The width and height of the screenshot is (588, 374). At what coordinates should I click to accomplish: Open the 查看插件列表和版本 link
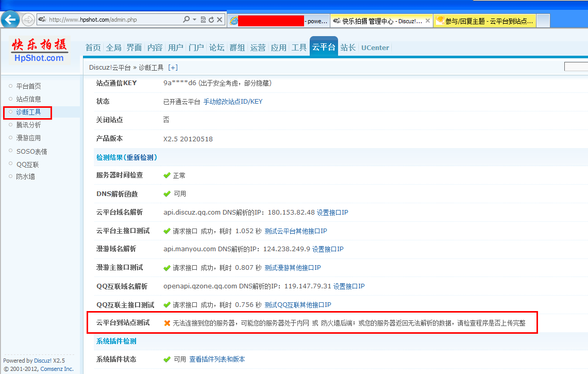(x=217, y=360)
